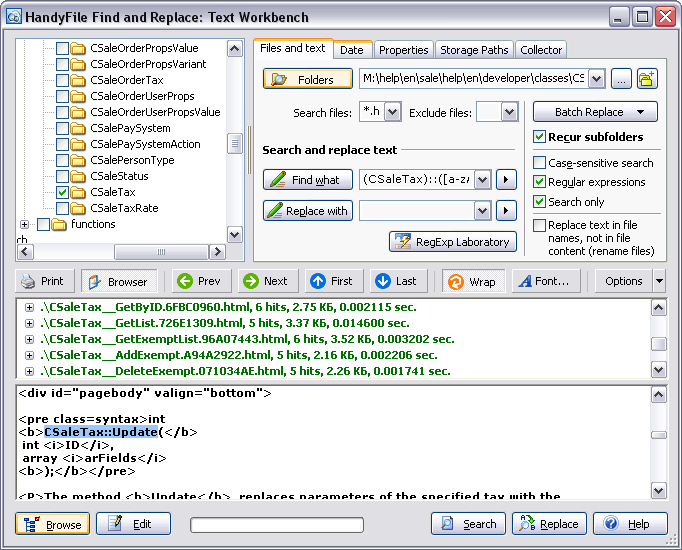The height and width of the screenshot is (550, 682).
Task: Jump to the First hit
Action: (x=334, y=281)
